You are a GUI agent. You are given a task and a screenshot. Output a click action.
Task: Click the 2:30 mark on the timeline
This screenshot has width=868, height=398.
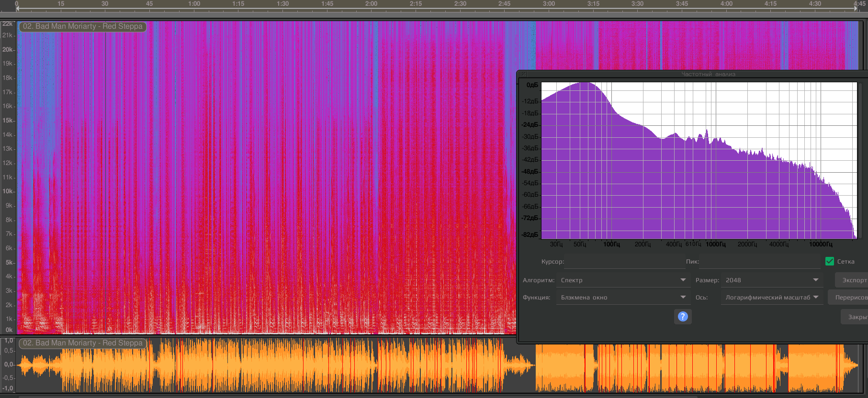click(460, 4)
